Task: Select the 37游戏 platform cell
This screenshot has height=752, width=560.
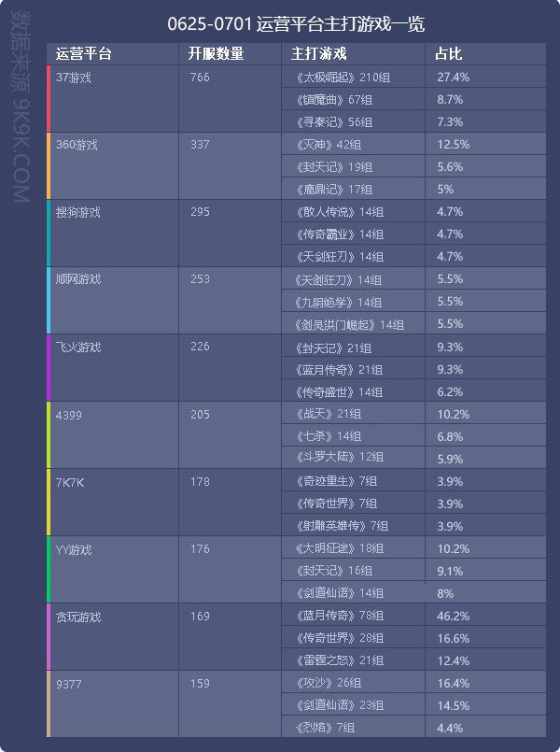Action: tap(114, 99)
